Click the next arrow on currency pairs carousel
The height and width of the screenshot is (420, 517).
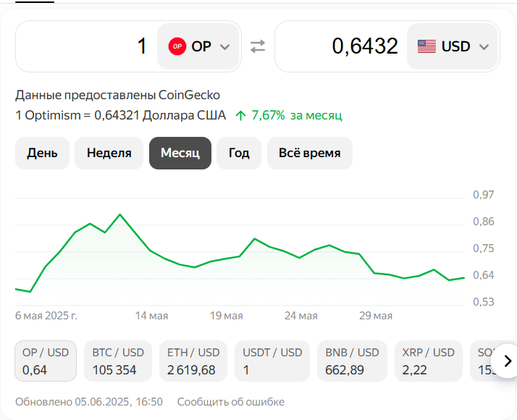(x=507, y=361)
